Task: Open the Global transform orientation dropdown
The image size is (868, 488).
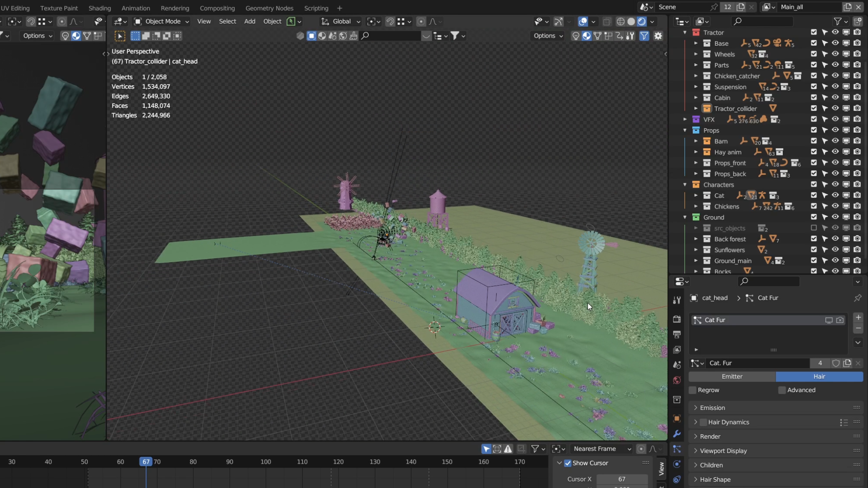Action: pos(340,21)
